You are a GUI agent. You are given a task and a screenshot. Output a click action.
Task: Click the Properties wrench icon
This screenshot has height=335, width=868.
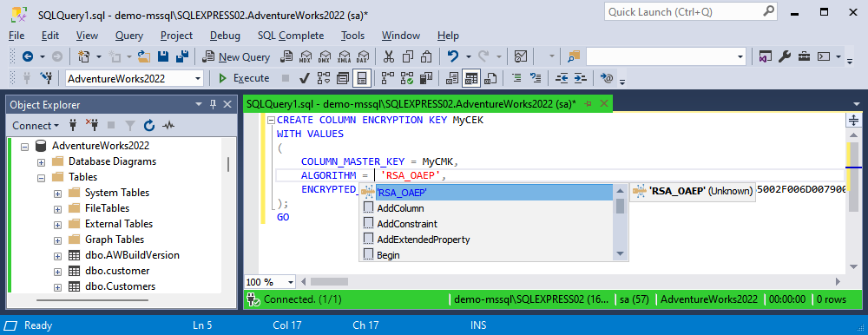pyautogui.click(x=785, y=56)
